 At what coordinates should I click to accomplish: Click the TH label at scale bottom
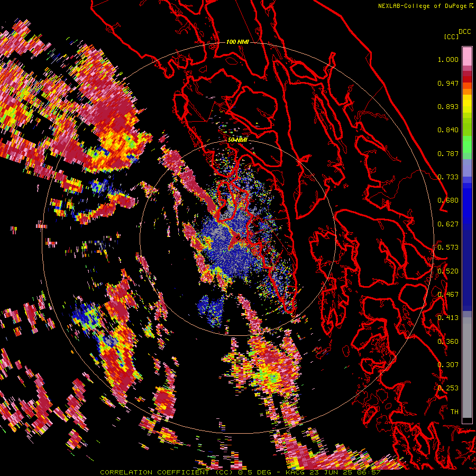tap(454, 412)
